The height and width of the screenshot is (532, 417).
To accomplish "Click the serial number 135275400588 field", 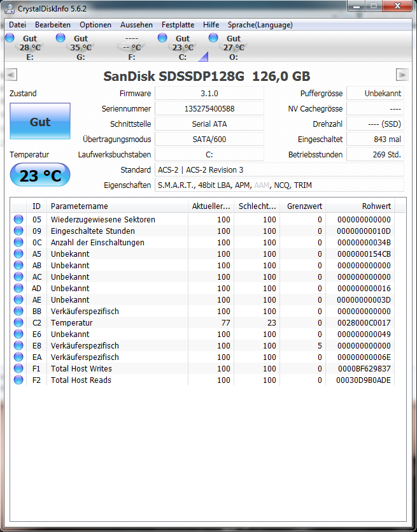I will [x=209, y=108].
